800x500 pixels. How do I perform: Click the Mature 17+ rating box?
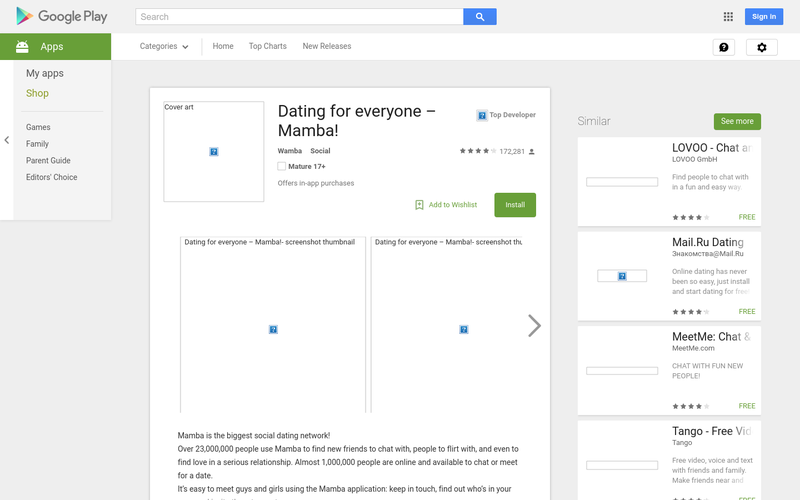pos(281,166)
